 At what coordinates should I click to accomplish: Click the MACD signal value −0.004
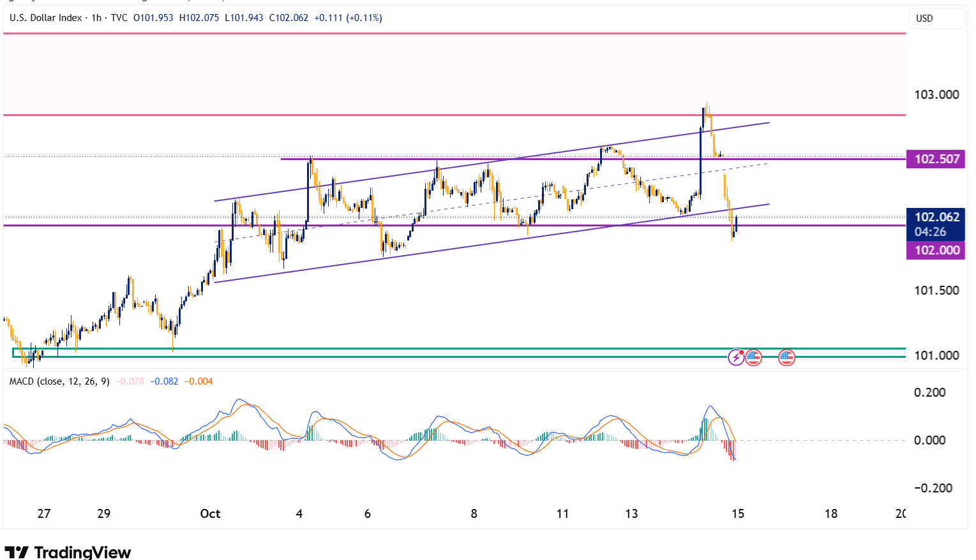click(199, 381)
